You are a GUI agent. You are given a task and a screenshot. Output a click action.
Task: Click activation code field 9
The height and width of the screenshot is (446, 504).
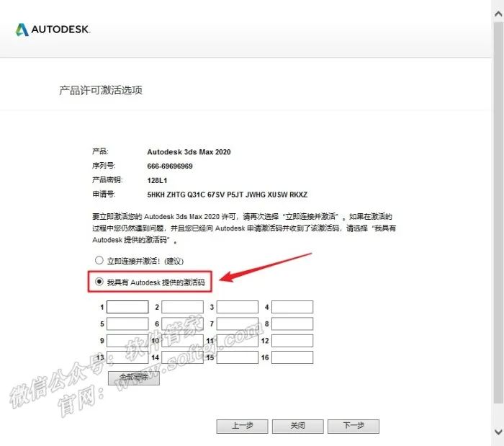point(127,341)
